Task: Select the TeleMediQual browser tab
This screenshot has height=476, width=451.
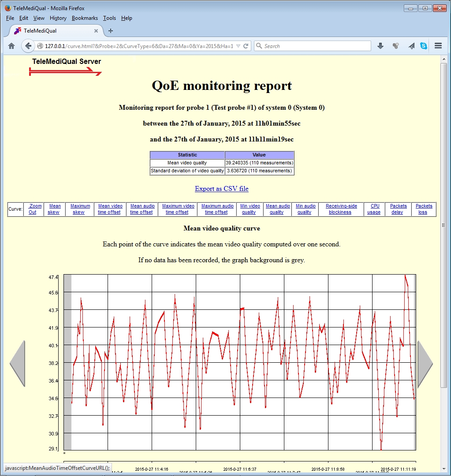Action: [x=53, y=31]
